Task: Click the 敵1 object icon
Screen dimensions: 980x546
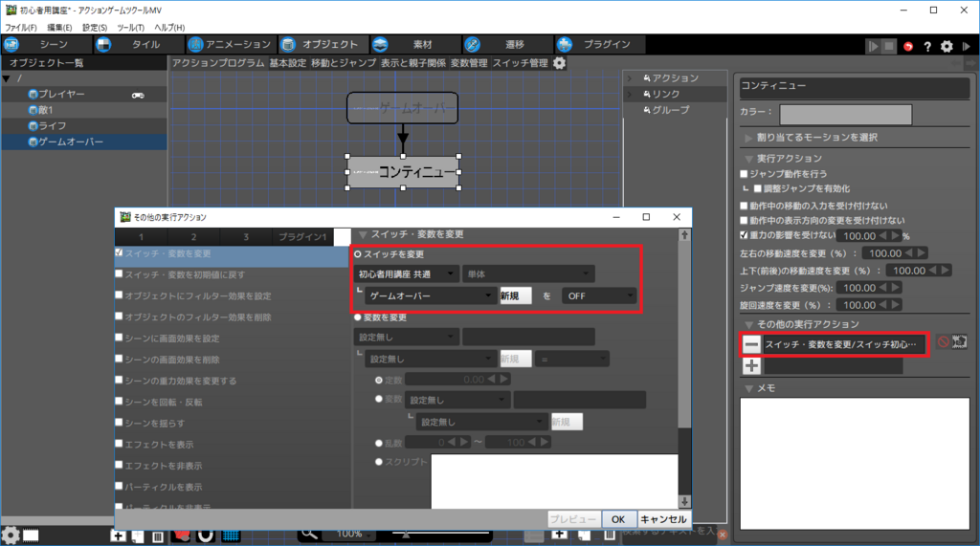Action: (x=33, y=110)
